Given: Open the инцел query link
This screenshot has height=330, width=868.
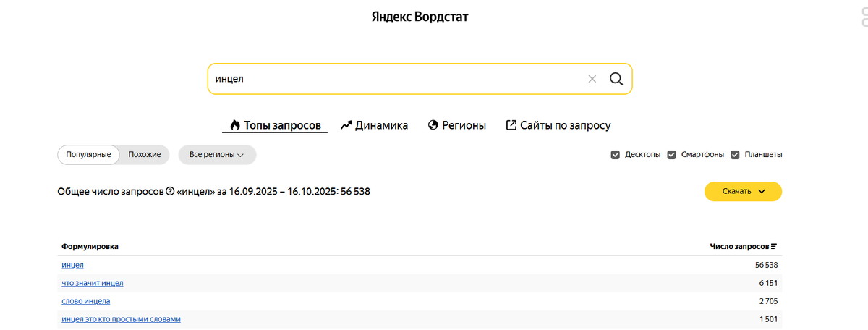Looking at the screenshot, I should 72,266.
